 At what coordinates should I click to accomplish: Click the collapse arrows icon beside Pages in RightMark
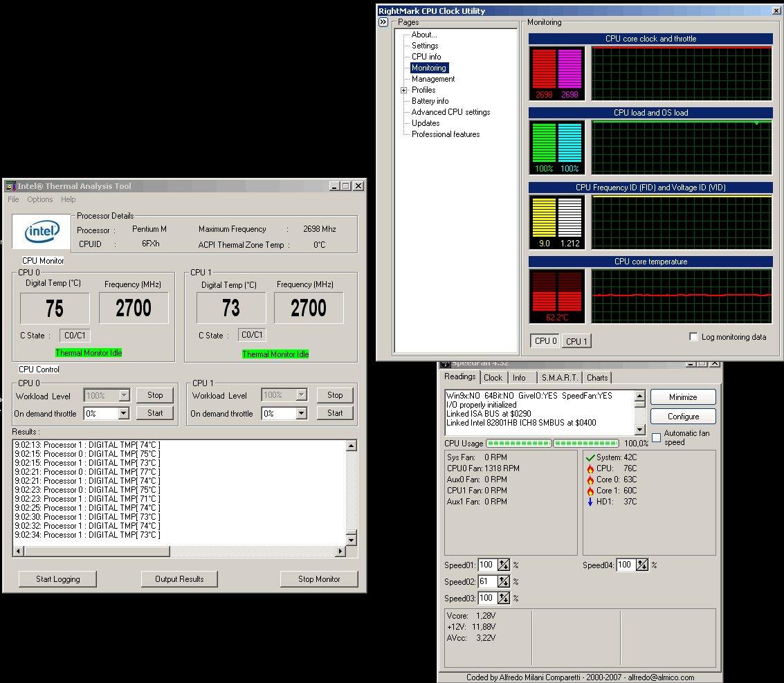(383, 22)
